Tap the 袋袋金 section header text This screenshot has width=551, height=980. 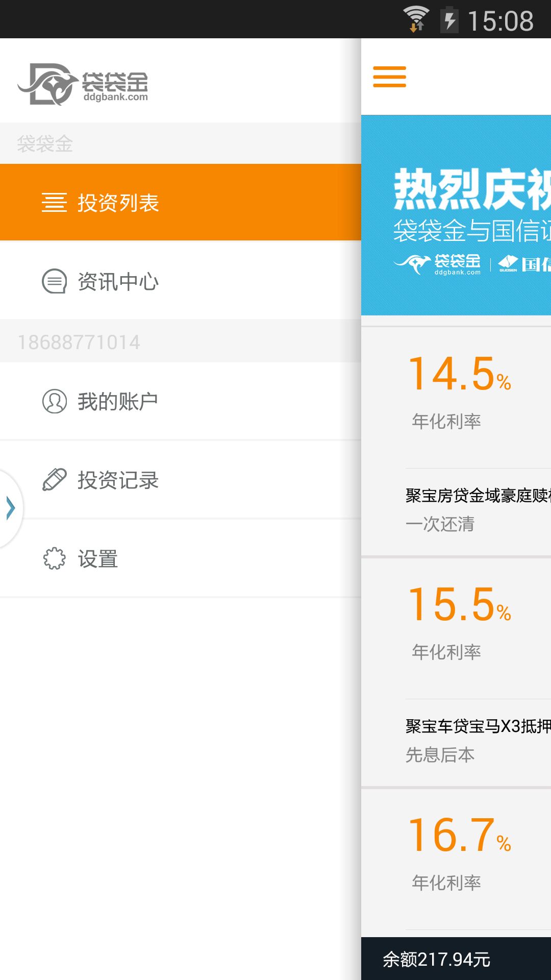[x=45, y=143]
